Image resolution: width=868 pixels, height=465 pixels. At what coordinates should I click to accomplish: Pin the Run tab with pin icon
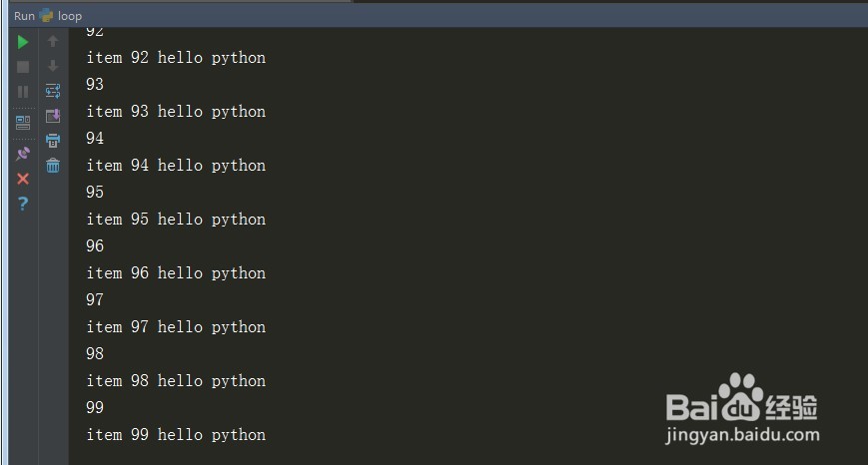point(23,154)
